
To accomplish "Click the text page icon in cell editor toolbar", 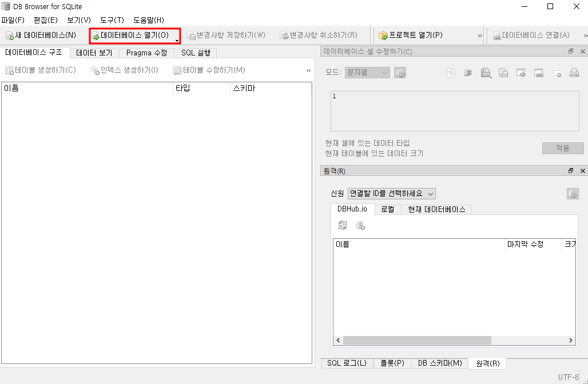I will (x=451, y=73).
